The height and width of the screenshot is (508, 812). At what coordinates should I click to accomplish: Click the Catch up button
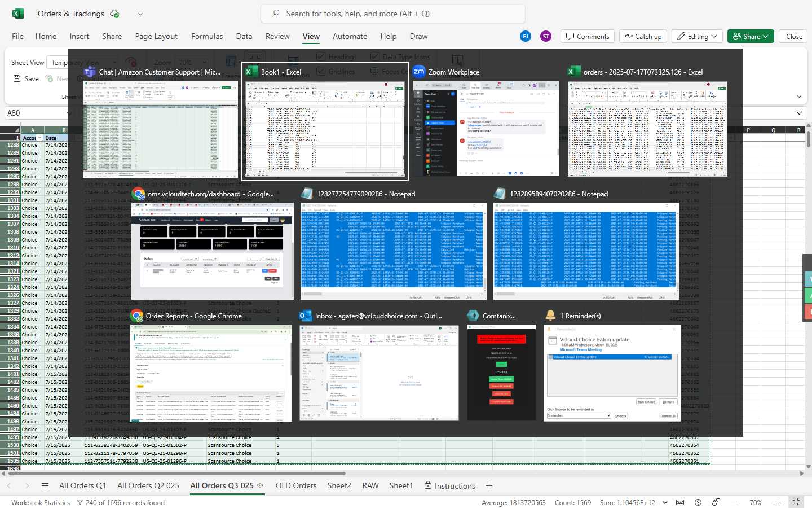[643, 36]
